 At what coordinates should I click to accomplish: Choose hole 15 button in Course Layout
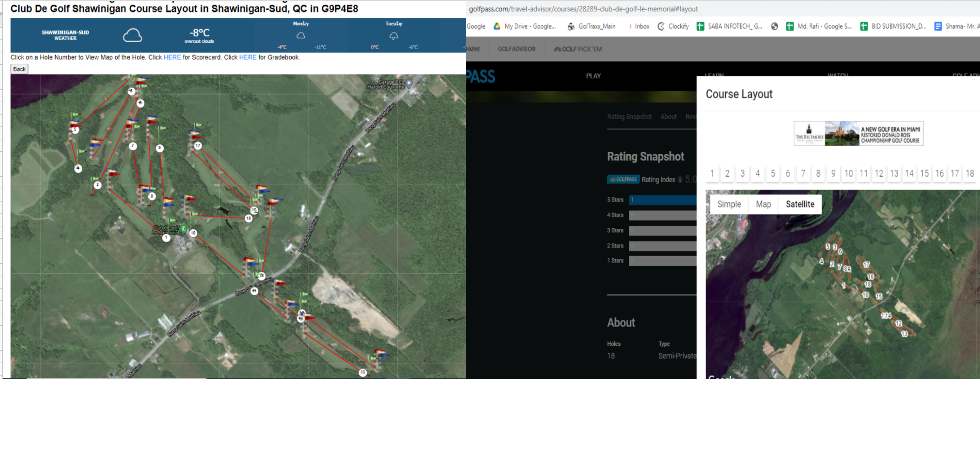coord(924,173)
